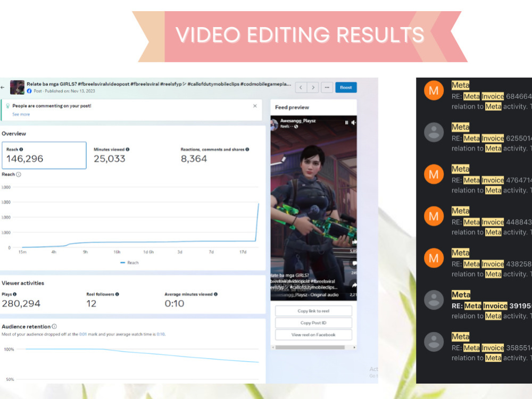532x399 pixels.
Task: Click the reel video in Feed preview
Action: point(313,208)
